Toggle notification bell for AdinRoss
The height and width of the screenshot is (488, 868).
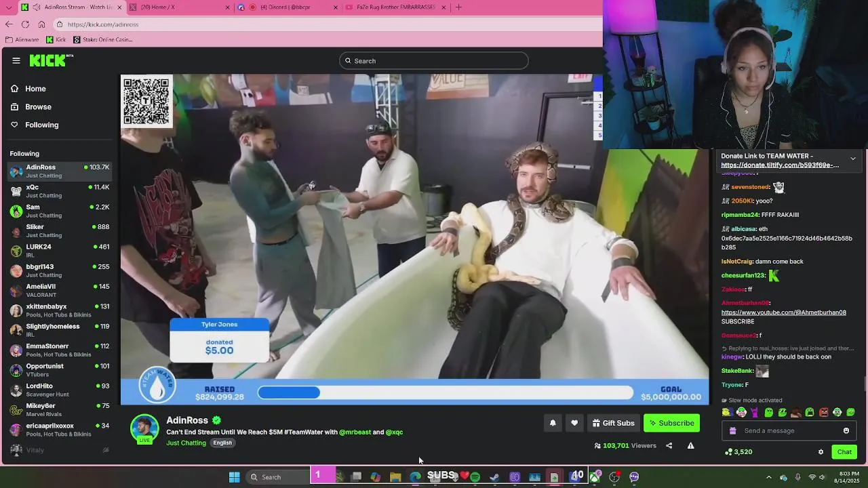click(x=553, y=423)
